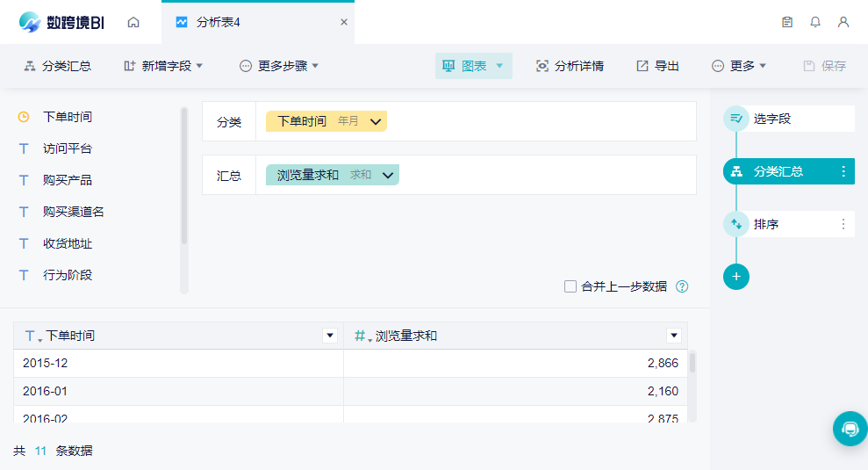Click the 2,160 value cell

point(515,391)
